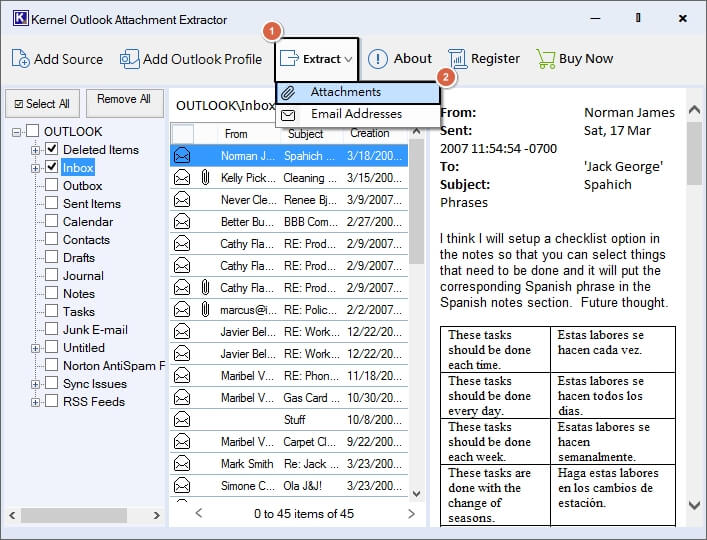Click email list scroll down arrow

click(x=417, y=494)
